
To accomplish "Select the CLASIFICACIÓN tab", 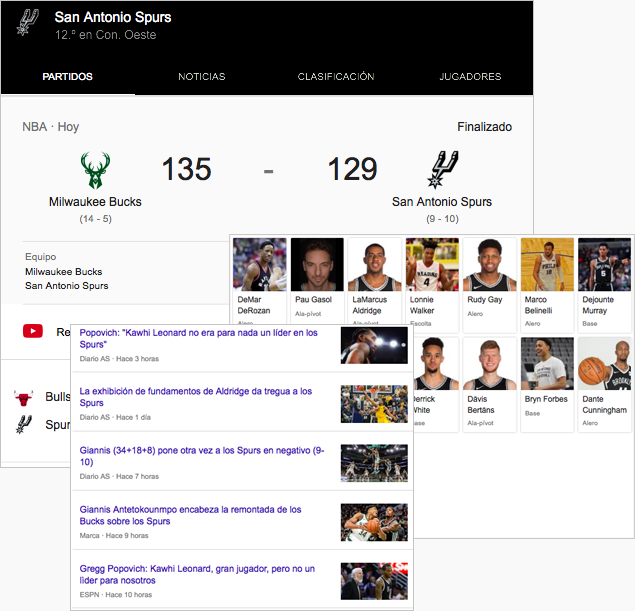I will point(336,77).
